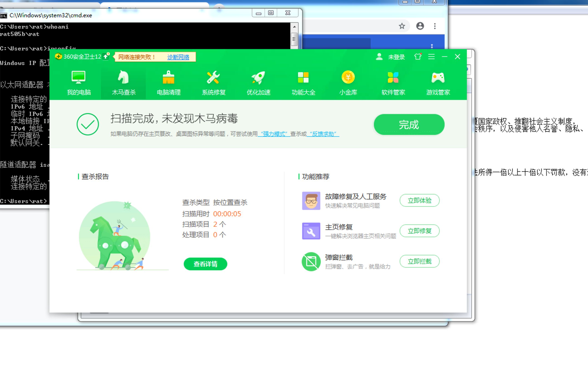This screenshot has width=588, height=368.
Task: Click the browser bookmark star icon
Action: click(402, 26)
